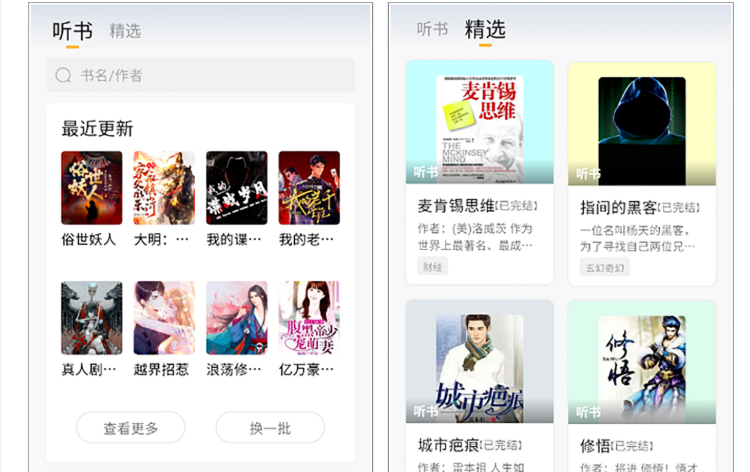Image resolution: width=750 pixels, height=472 pixels.
Task: Focus the 书名/作者 search field
Action: point(200,75)
